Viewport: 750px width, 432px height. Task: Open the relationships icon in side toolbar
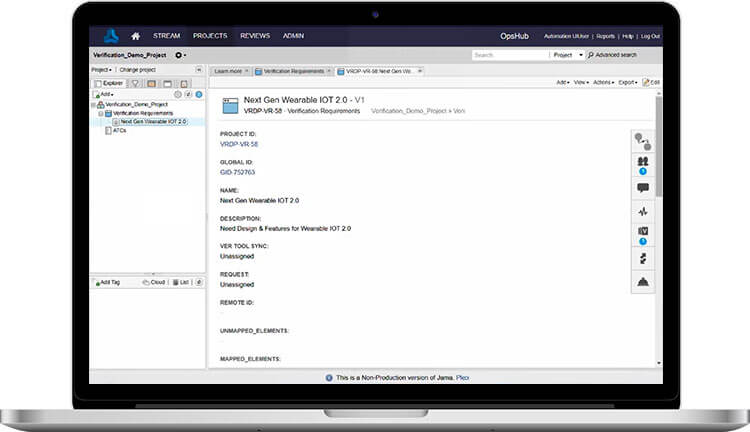click(x=643, y=141)
